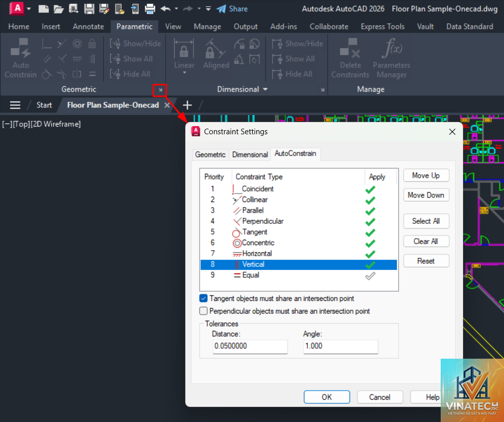
Task: Click the Plot printer icon
Action: [x=150, y=9]
